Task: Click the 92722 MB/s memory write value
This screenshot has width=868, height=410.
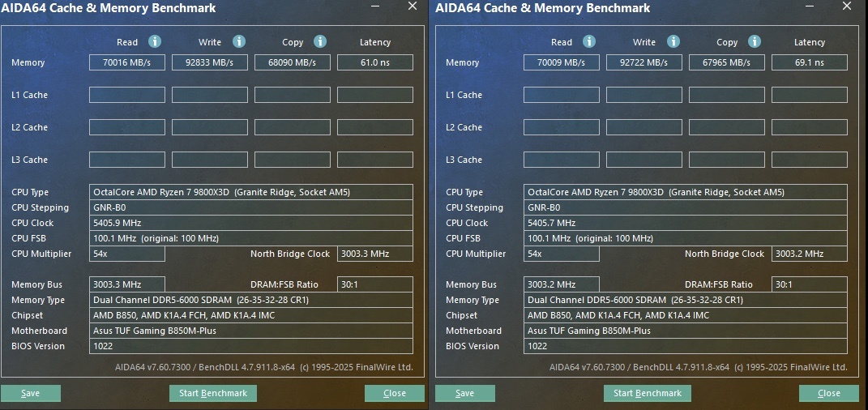Action: [644, 62]
